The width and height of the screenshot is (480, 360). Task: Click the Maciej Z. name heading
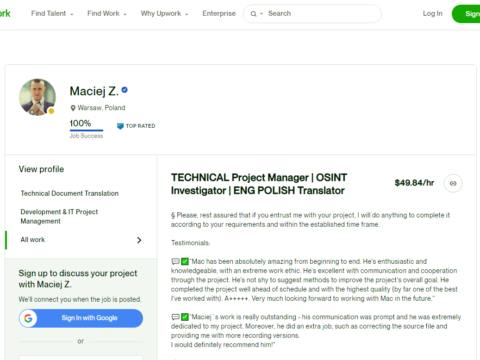point(94,91)
